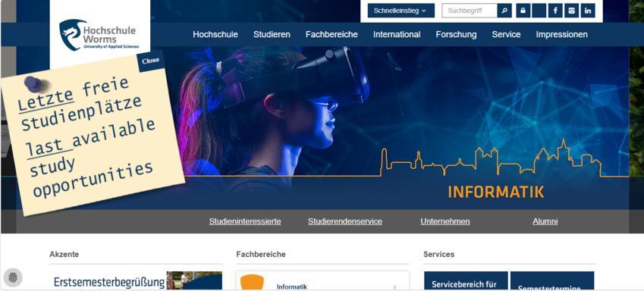
Task: Click the arrow next to Informatik
Action: pyautogui.click(x=394, y=287)
